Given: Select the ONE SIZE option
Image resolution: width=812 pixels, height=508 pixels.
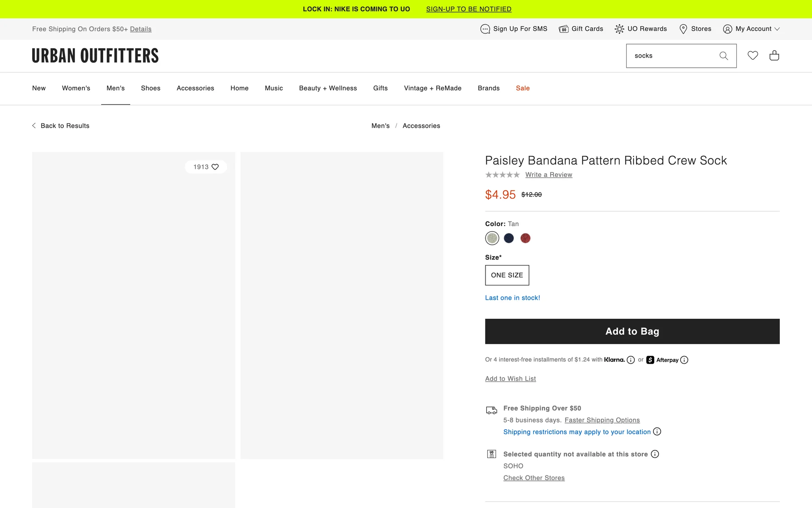Looking at the screenshot, I should coord(507,275).
